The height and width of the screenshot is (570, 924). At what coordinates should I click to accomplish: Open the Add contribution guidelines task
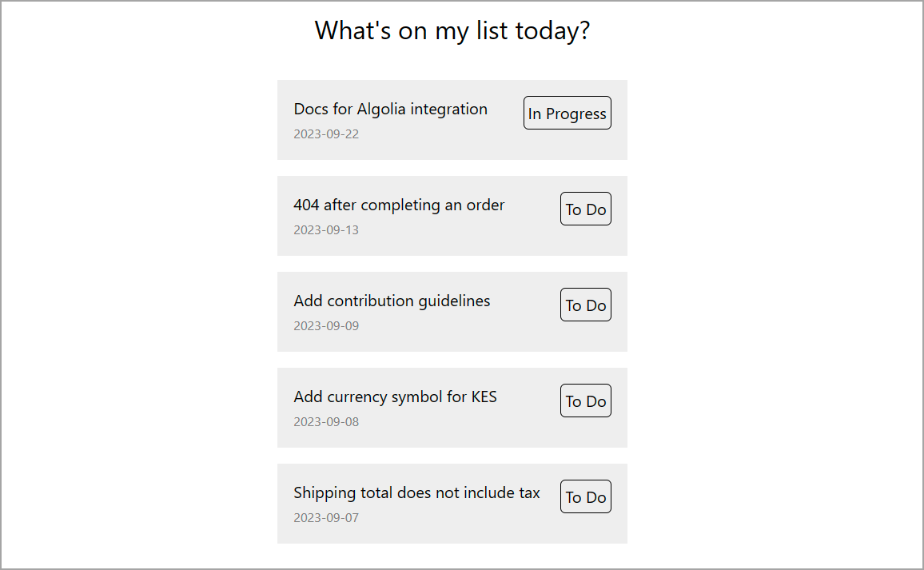coord(392,301)
